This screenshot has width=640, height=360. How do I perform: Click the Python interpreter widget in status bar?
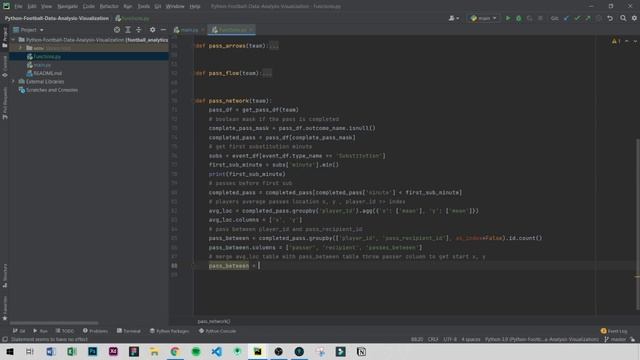tap(542, 339)
